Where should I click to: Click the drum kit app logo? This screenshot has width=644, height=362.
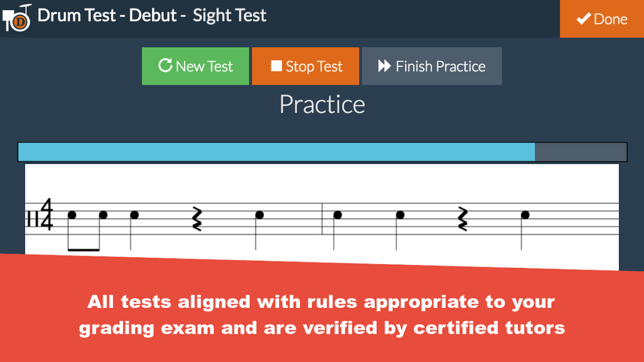[x=17, y=18]
